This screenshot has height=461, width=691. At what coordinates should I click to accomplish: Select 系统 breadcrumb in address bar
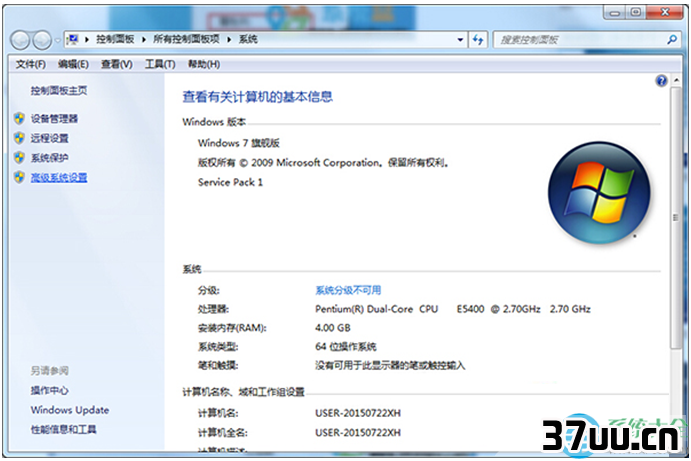click(248, 39)
